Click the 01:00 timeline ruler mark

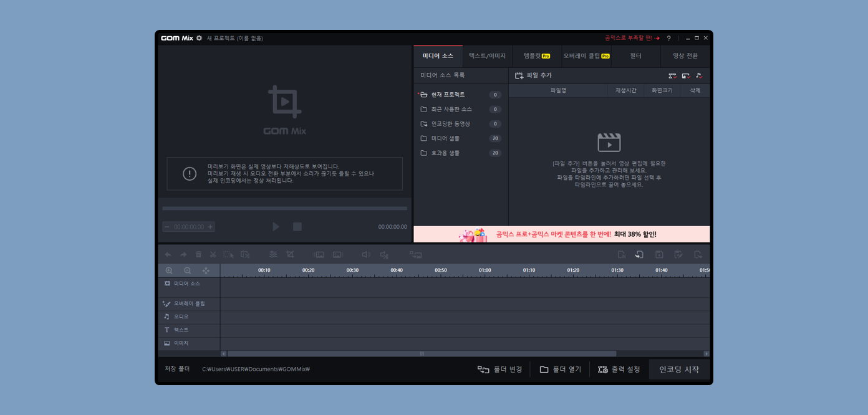point(485,270)
